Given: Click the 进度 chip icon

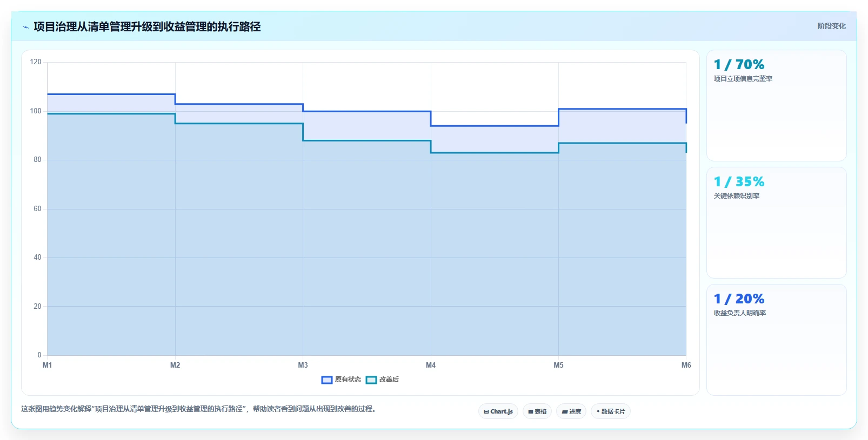Looking at the screenshot, I should point(564,411).
